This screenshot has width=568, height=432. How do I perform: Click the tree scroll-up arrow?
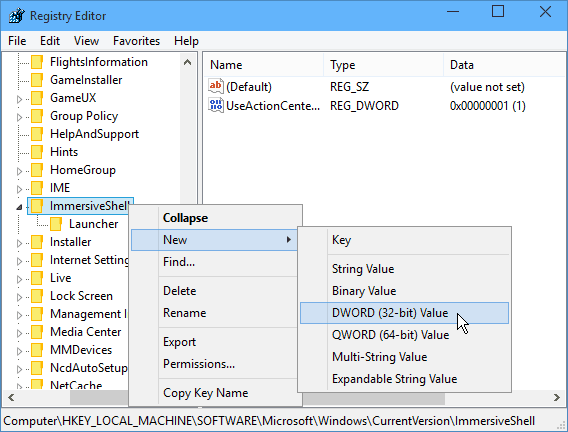click(188, 62)
